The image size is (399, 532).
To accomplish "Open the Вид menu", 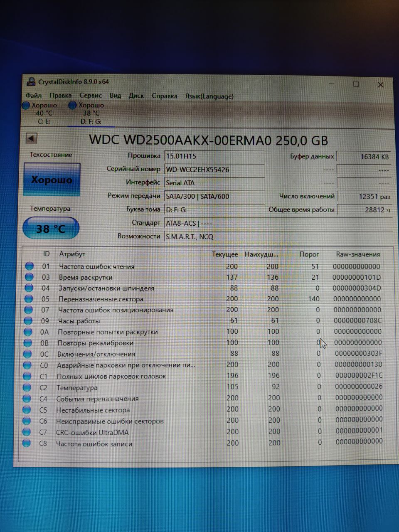I will 115,96.
